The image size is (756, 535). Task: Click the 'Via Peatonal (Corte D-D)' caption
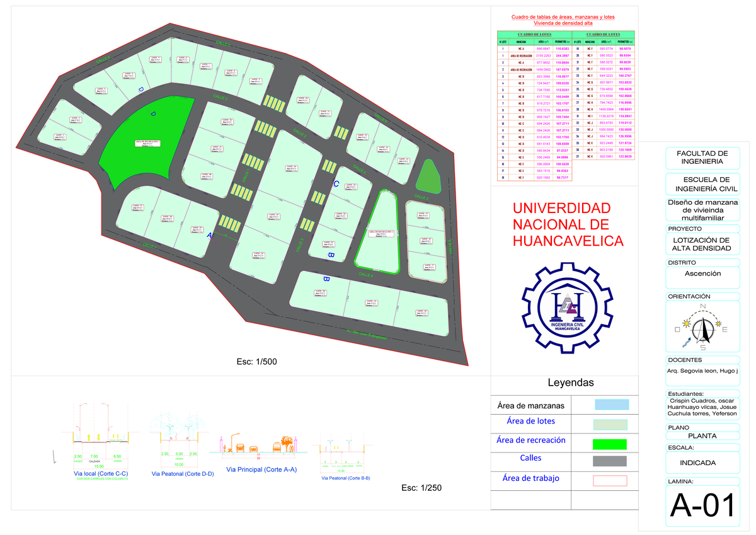click(183, 473)
